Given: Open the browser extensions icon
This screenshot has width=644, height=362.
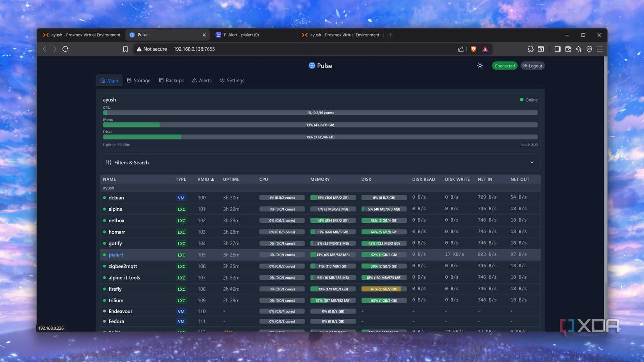Looking at the screenshot, I should [530, 49].
